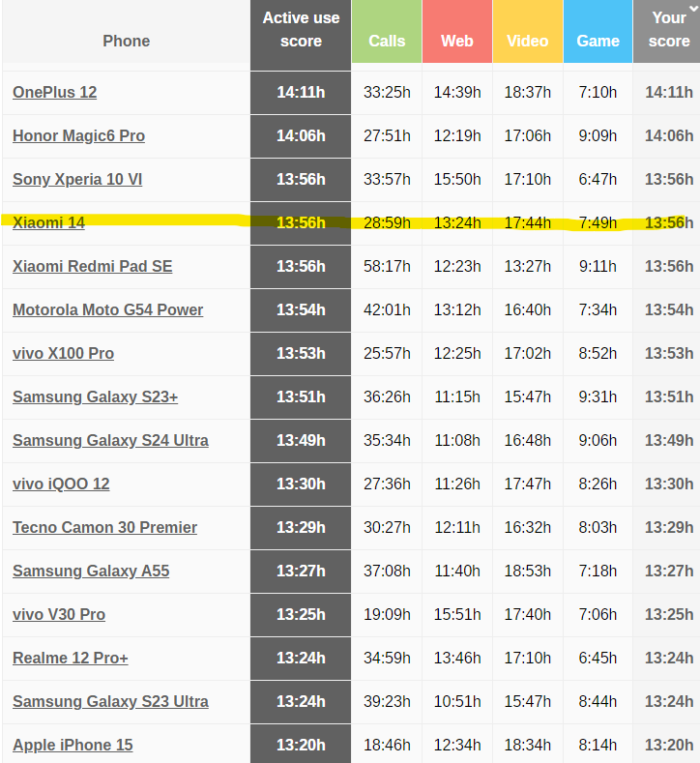Open Motorola Moto G54 Power link
Screen dimensions: 700x763
pos(107,310)
